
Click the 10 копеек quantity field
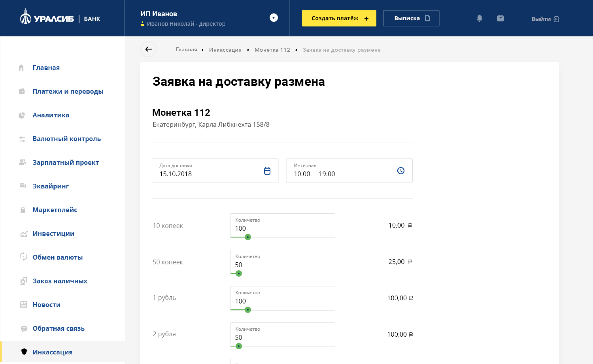(282, 225)
